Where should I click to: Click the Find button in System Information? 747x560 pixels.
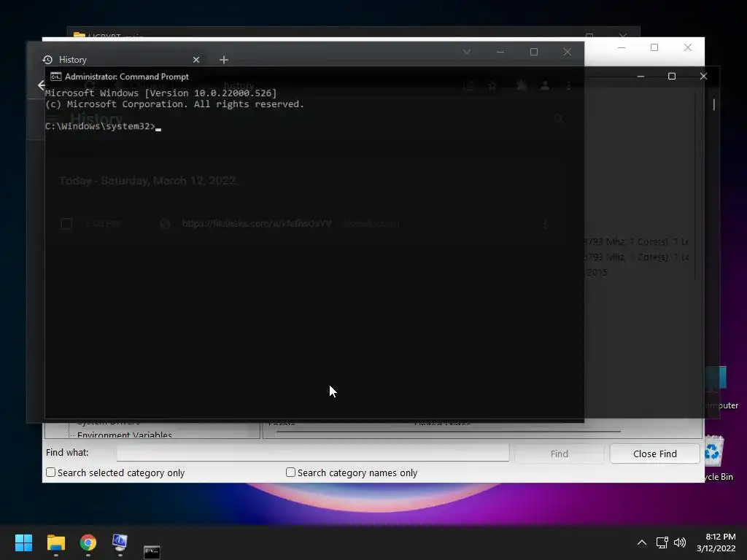tap(560, 454)
